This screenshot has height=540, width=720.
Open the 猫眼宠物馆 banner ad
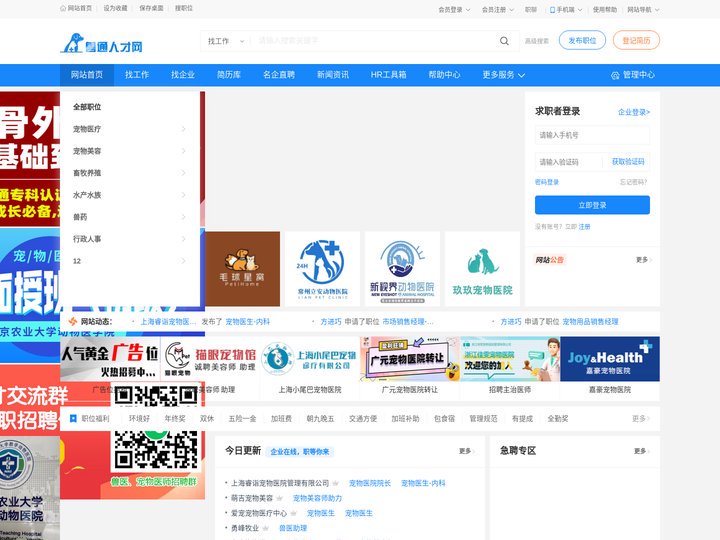(210, 359)
